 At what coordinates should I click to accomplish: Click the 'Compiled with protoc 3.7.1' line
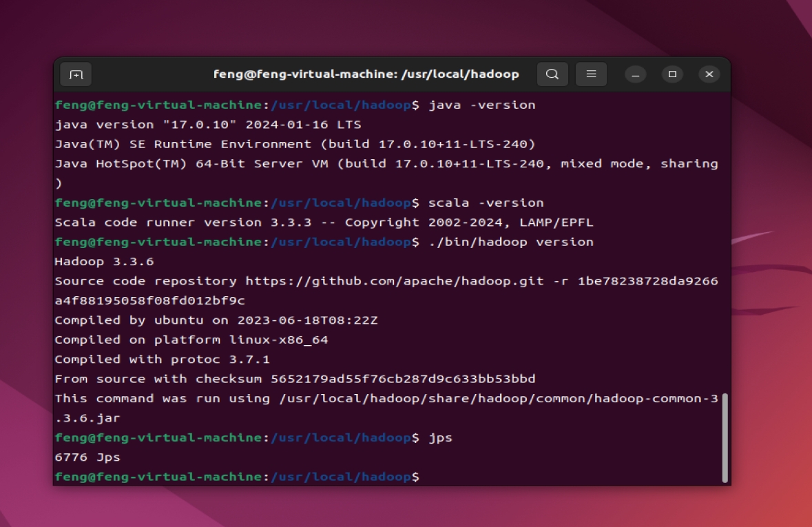[163, 360]
